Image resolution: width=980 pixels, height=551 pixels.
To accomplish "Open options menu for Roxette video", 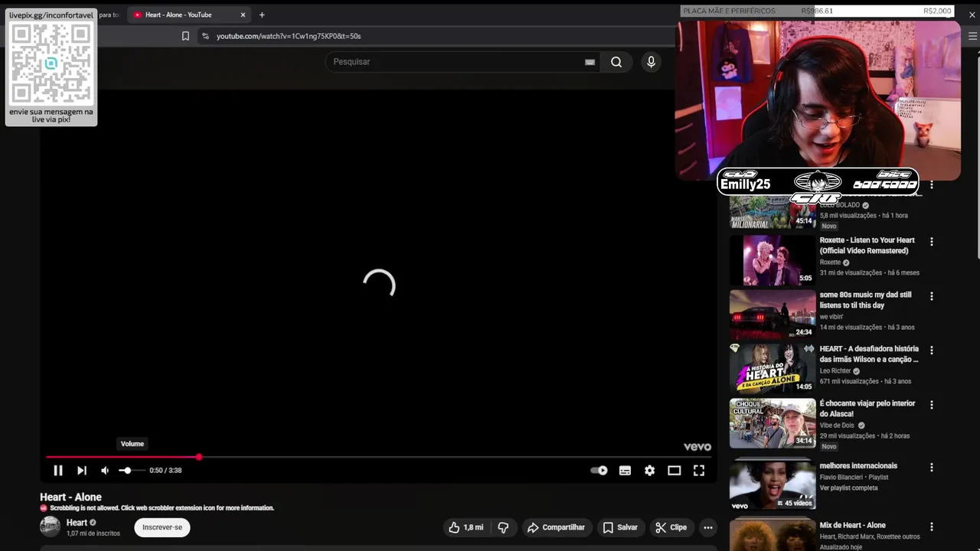I will 932,242.
